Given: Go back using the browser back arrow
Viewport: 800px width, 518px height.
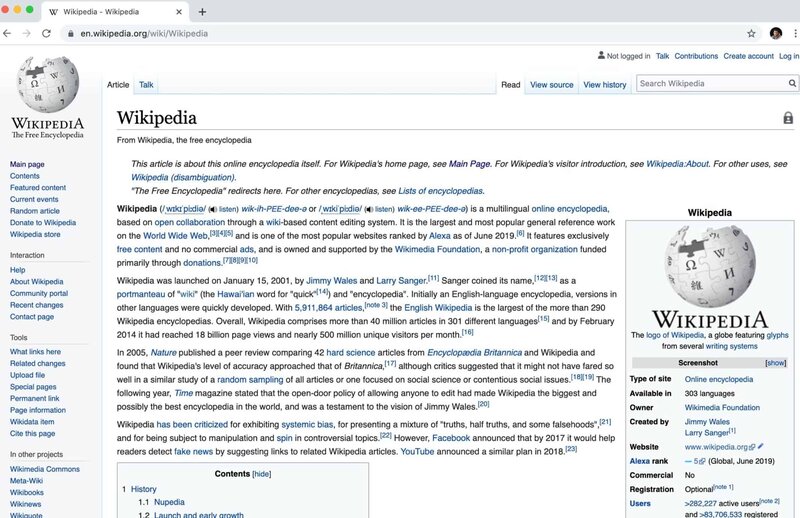Looking at the screenshot, I should click(x=7, y=33).
